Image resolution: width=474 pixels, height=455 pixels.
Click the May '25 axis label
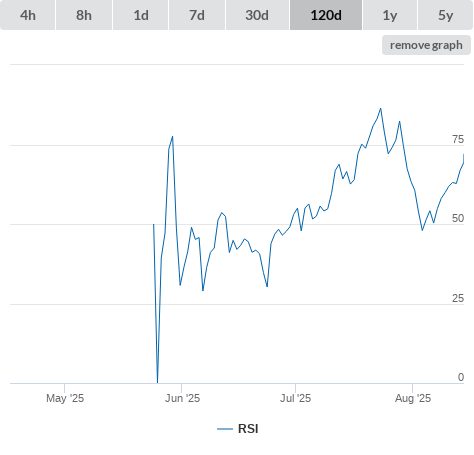pos(65,398)
